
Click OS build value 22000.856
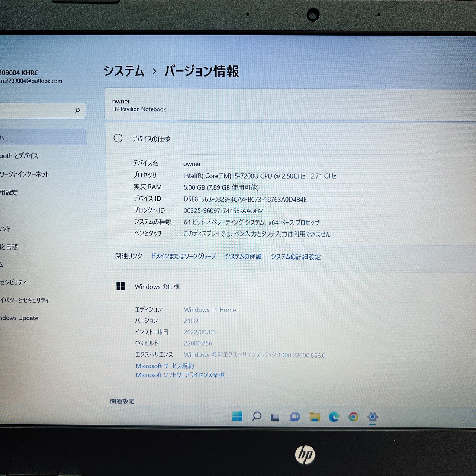tap(198, 344)
